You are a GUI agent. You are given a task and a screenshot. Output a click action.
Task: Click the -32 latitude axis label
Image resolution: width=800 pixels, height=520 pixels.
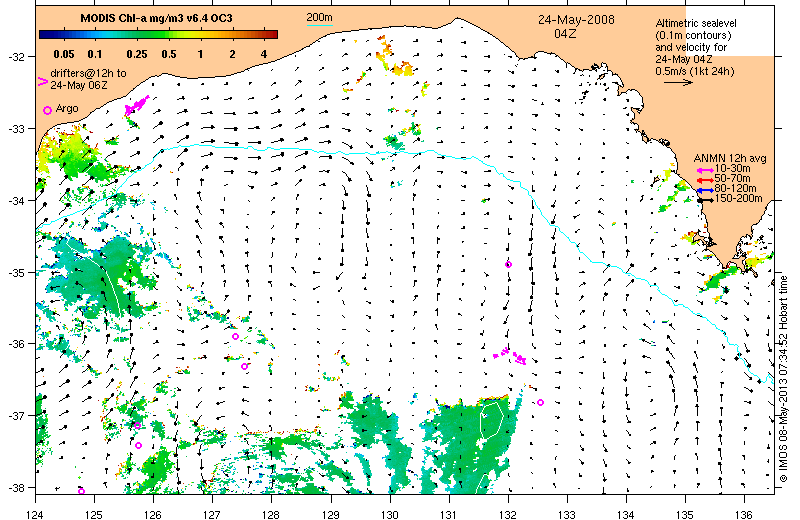pyautogui.click(x=15, y=56)
